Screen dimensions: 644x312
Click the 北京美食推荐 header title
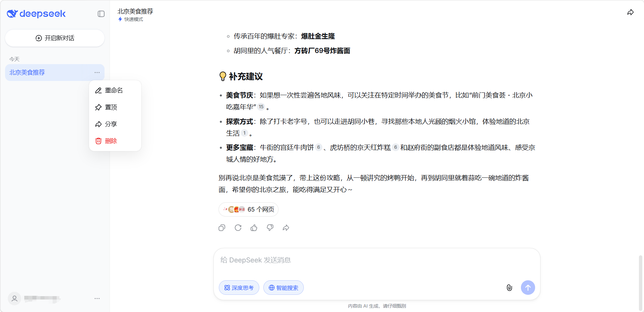pyautogui.click(x=135, y=11)
